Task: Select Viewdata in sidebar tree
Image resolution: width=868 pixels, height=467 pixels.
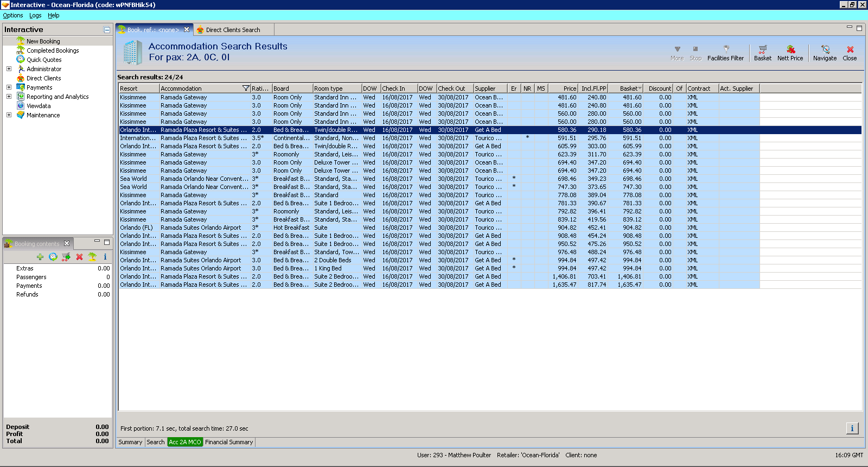Action: coord(39,106)
